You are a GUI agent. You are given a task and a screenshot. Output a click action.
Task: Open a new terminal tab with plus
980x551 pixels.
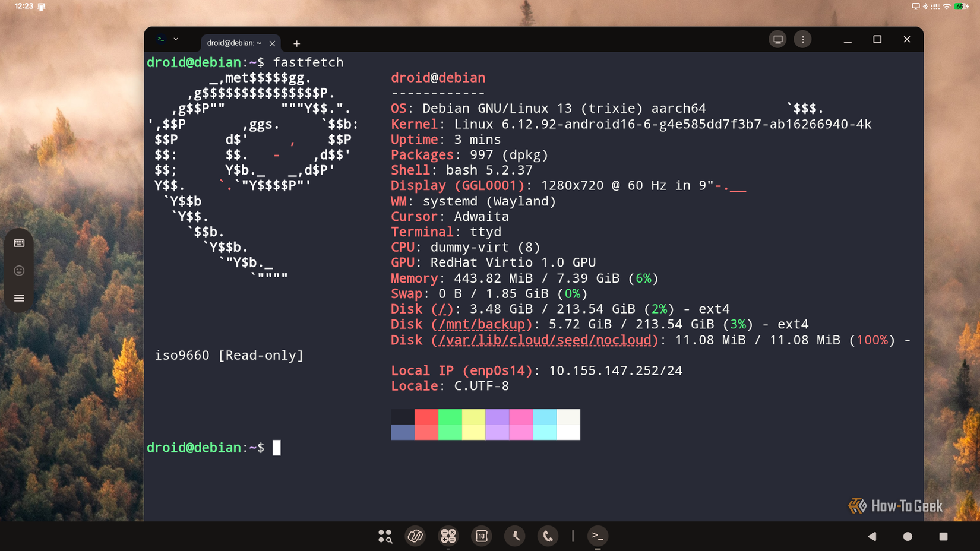coord(296,43)
